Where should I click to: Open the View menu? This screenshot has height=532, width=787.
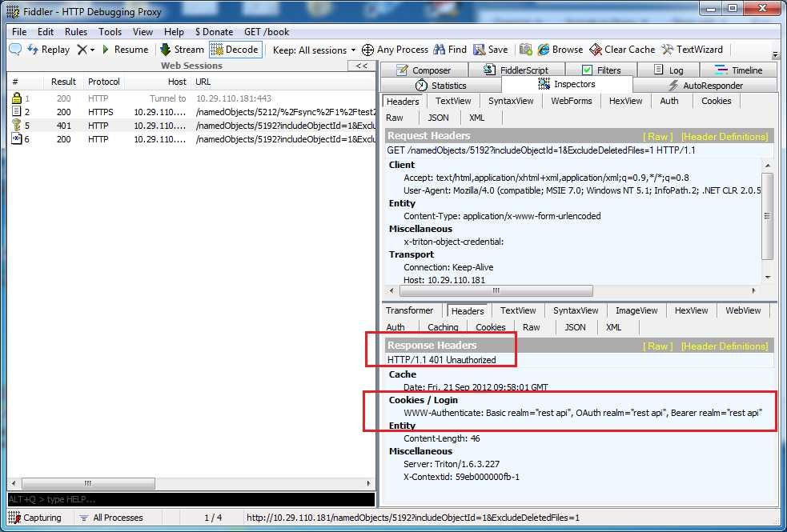click(x=143, y=31)
